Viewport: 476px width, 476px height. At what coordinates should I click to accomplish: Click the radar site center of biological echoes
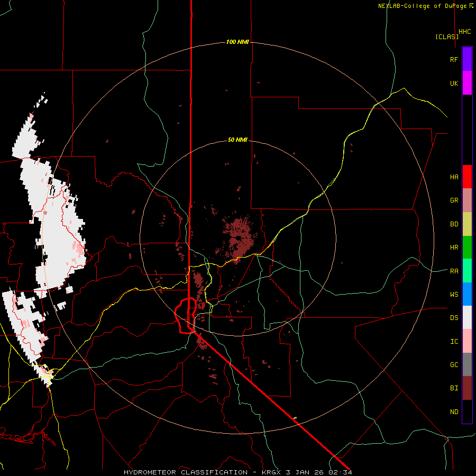click(x=239, y=238)
